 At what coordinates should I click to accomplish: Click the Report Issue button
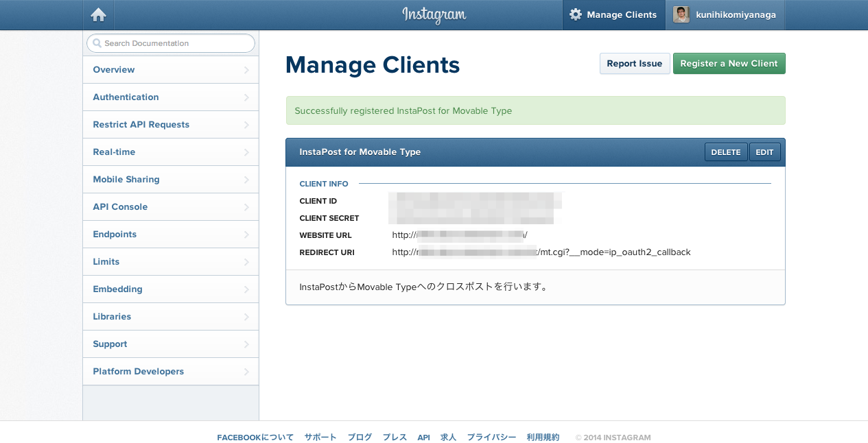635,64
